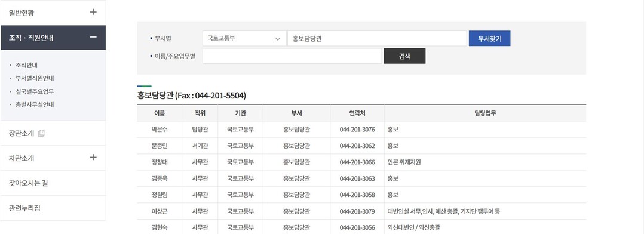
Task: Click the 부서별 label
Action: (162, 39)
